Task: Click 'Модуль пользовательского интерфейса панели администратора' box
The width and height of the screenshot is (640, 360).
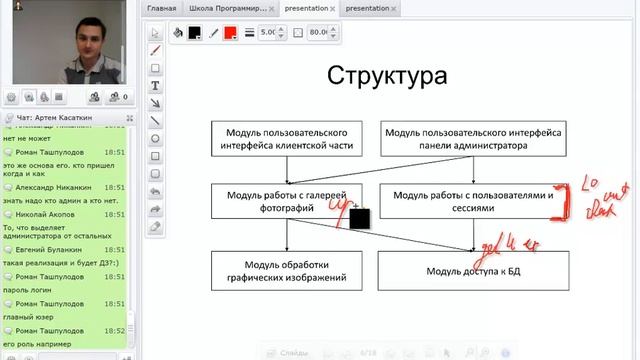Action: pyautogui.click(x=473, y=139)
